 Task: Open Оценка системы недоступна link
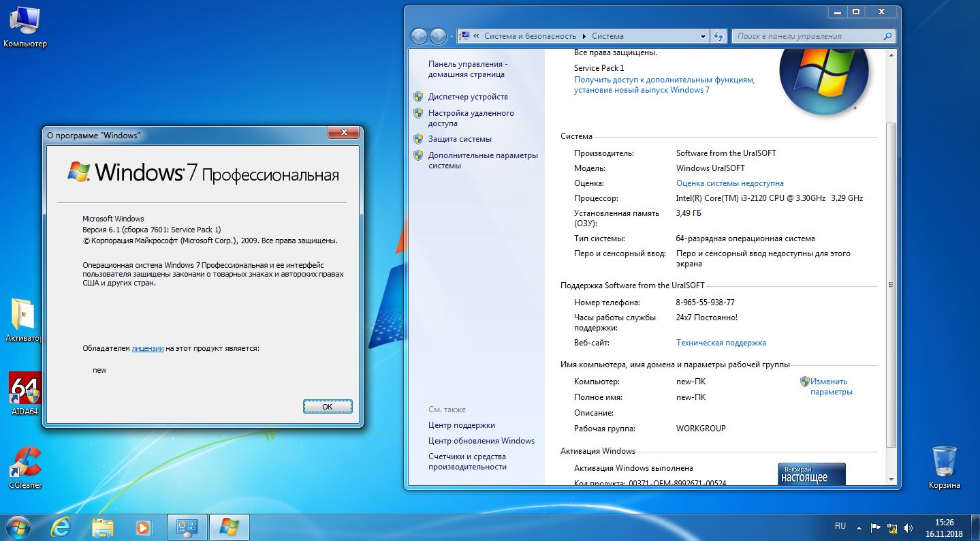coord(730,183)
